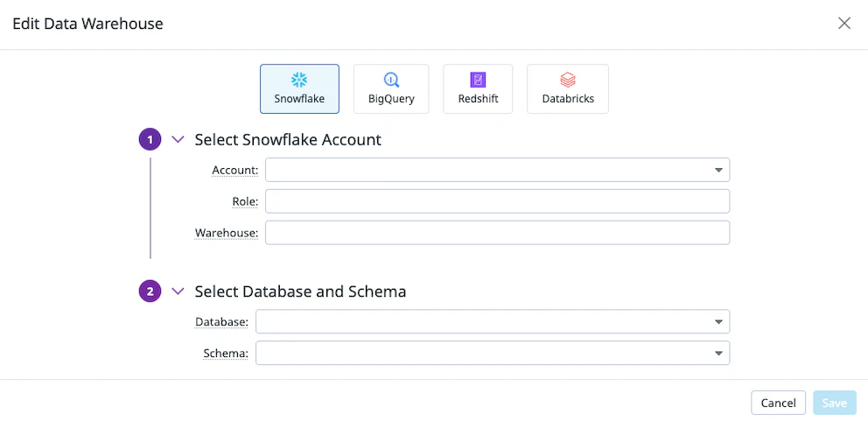Switch to the Databricks warehouse option

pyautogui.click(x=567, y=88)
